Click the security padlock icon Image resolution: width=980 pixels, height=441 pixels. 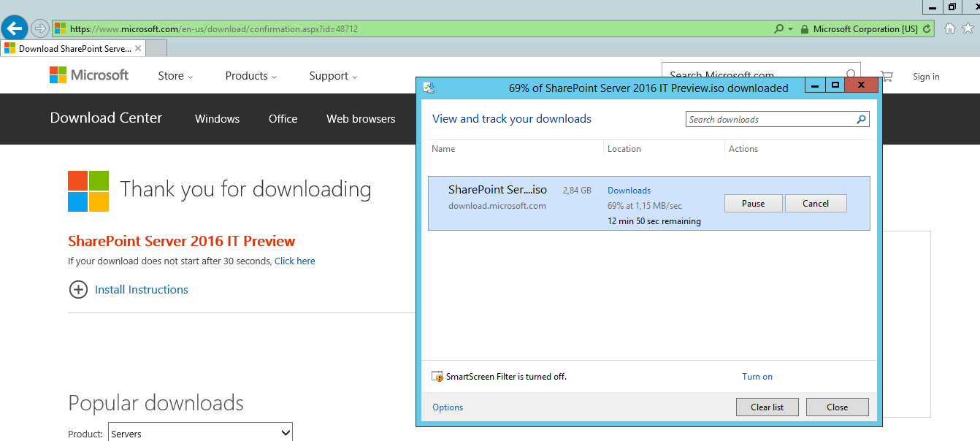coord(805,29)
